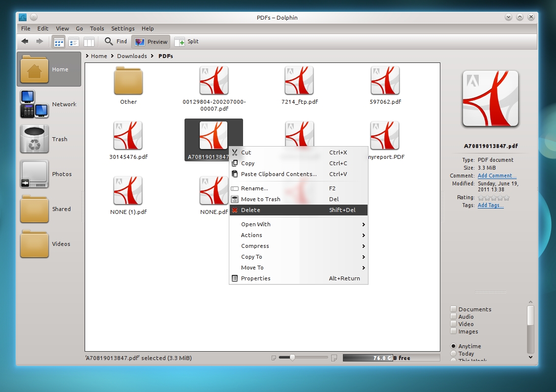Go forward with the right arrow
This screenshot has width=556, height=392.
(x=40, y=41)
